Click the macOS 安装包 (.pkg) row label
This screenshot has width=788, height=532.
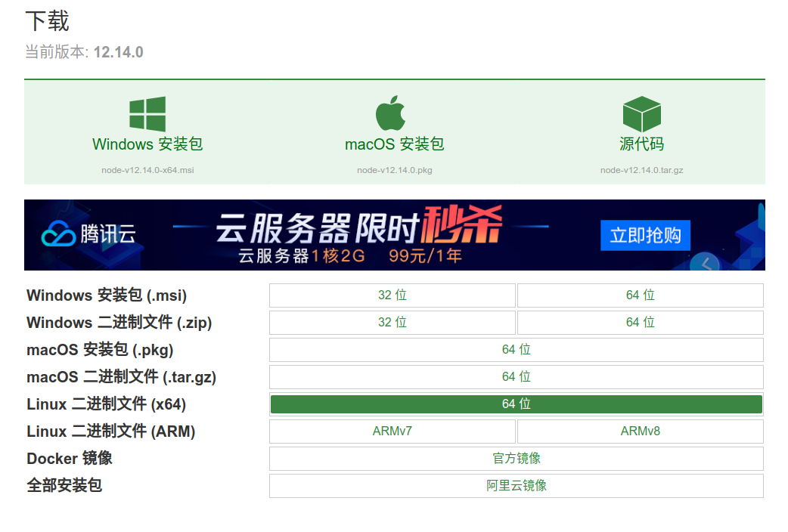pyautogui.click(x=100, y=350)
